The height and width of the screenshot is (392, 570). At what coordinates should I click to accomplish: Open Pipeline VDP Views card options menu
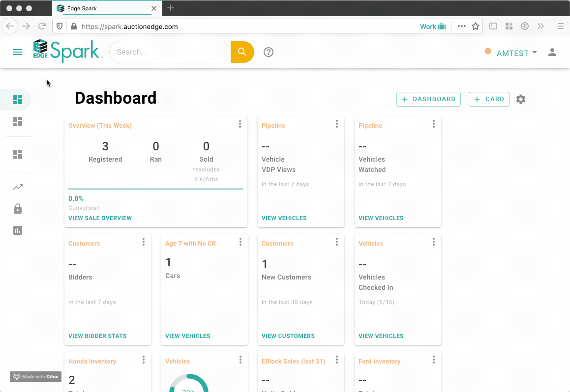(x=337, y=124)
